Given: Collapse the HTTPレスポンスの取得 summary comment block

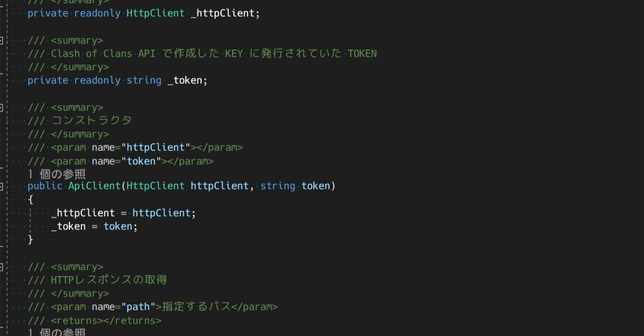Looking at the screenshot, I should point(2,267).
